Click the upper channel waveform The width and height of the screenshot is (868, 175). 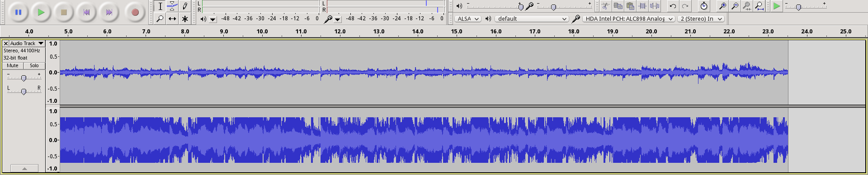[x=424, y=73]
